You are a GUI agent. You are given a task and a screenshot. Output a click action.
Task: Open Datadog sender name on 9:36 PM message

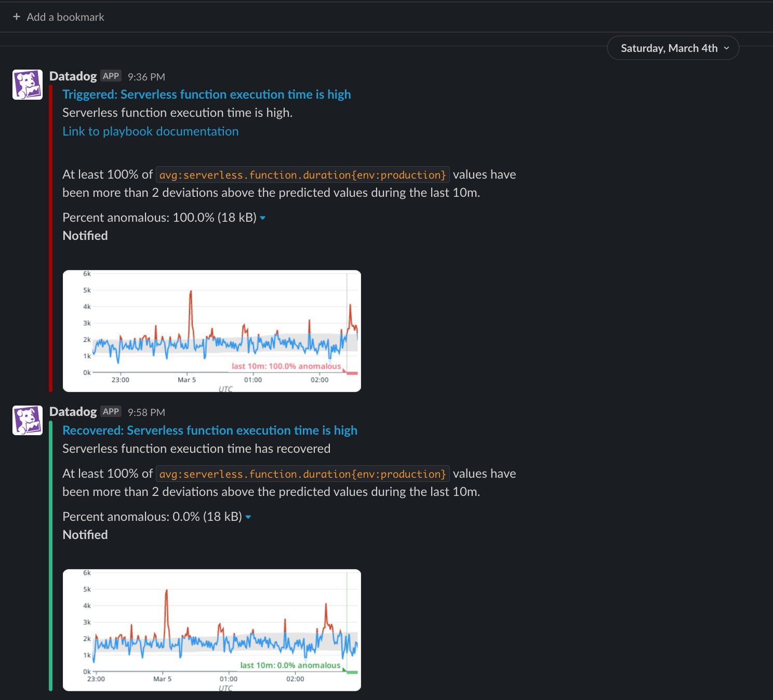[x=73, y=76]
